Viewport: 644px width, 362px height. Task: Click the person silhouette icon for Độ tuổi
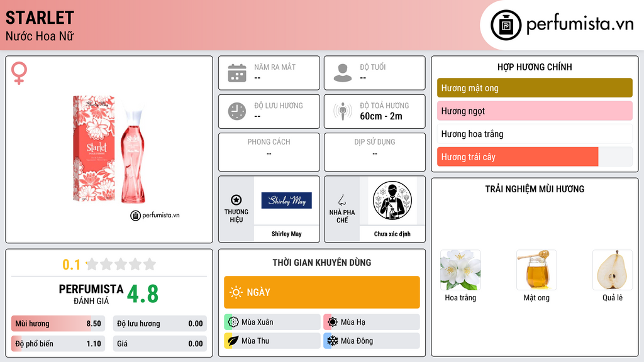[343, 73]
